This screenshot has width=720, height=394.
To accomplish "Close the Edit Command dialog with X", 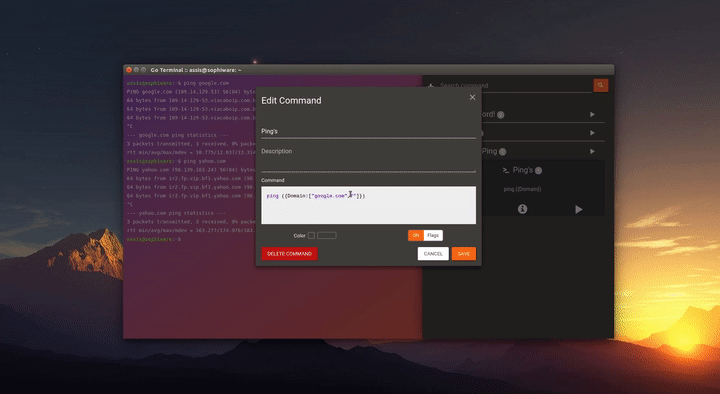I will [472, 97].
